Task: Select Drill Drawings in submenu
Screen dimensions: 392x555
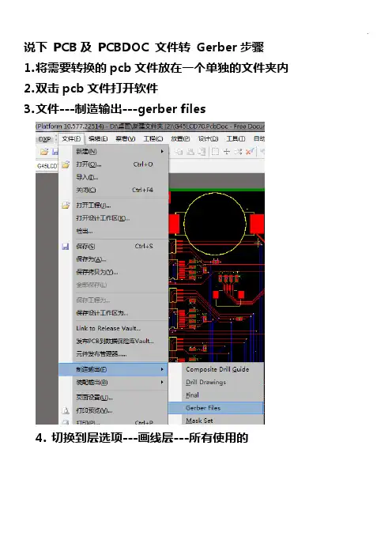Action: 217,383
